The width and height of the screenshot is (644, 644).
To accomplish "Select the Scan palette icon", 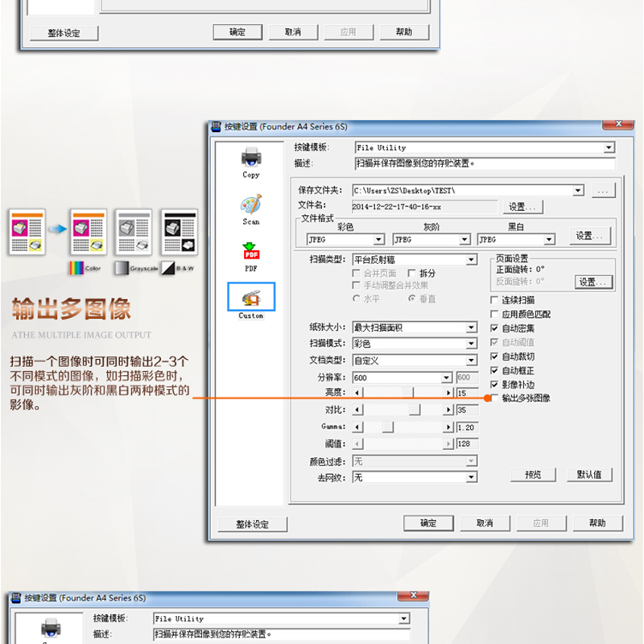I will click(251, 205).
